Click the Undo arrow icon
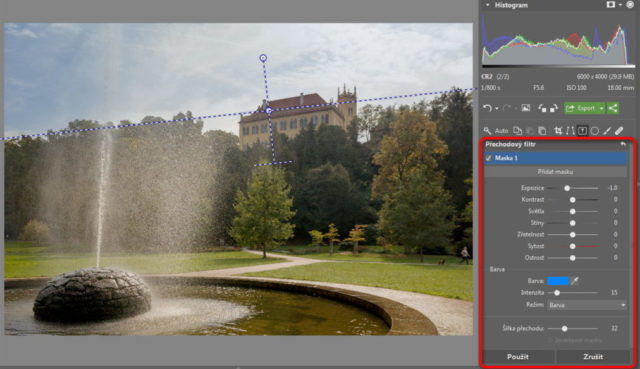The height and width of the screenshot is (369, 640). point(487,108)
